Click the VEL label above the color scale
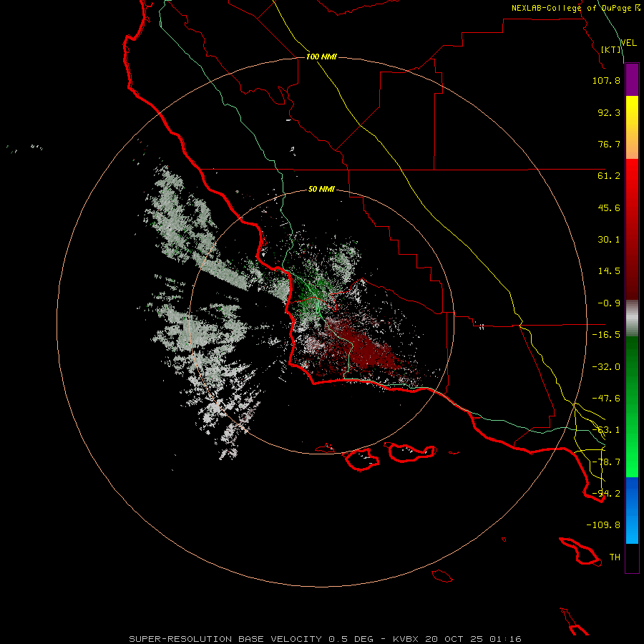Image resolution: width=644 pixels, height=644 pixels. coord(629,43)
